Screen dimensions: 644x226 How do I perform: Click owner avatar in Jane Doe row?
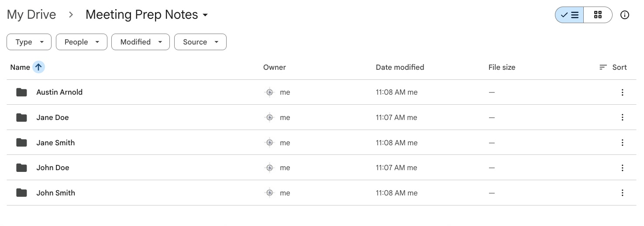pos(269,117)
